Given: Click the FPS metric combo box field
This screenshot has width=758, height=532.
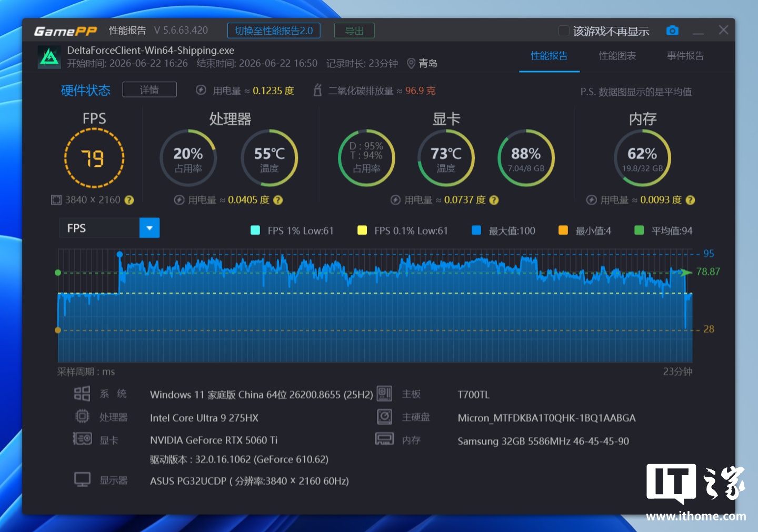Looking at the screenshot, I should coord(109,228).
